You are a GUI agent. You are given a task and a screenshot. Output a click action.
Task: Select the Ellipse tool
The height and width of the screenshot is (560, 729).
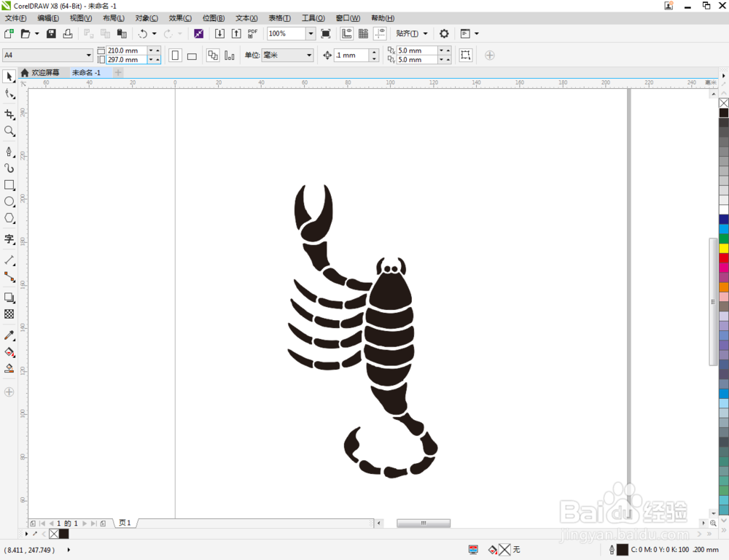(9, 201)
